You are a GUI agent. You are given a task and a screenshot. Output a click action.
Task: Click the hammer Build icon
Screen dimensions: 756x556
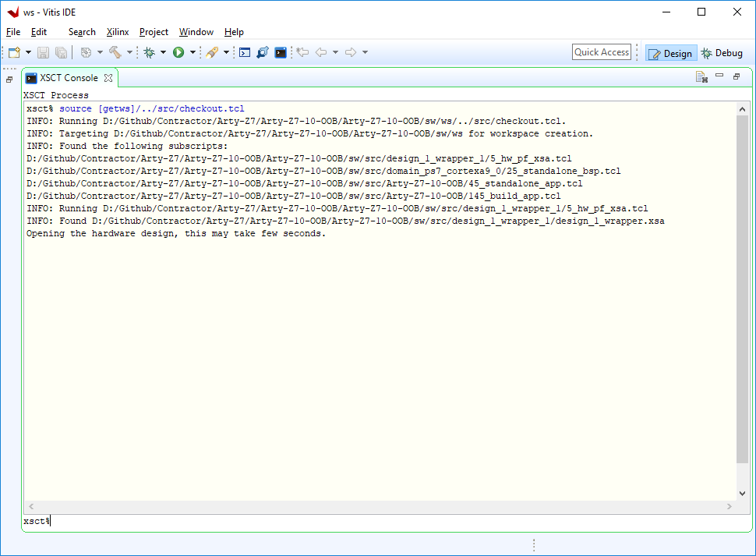[115, 52]
